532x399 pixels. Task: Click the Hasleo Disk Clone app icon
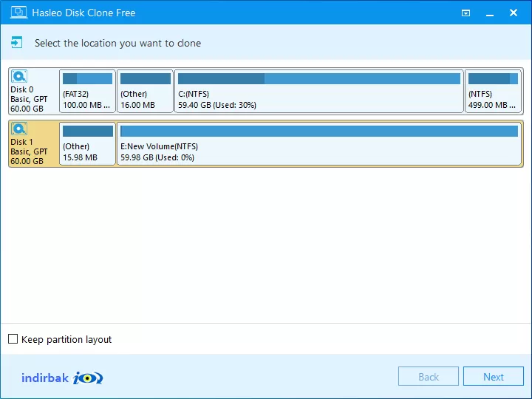(x=18, y=13)
